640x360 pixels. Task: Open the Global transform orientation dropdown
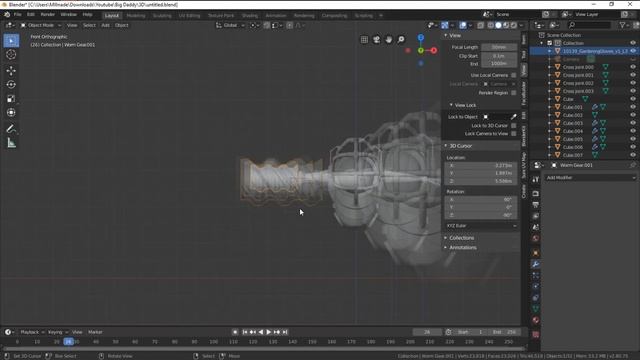pos(230,25)
